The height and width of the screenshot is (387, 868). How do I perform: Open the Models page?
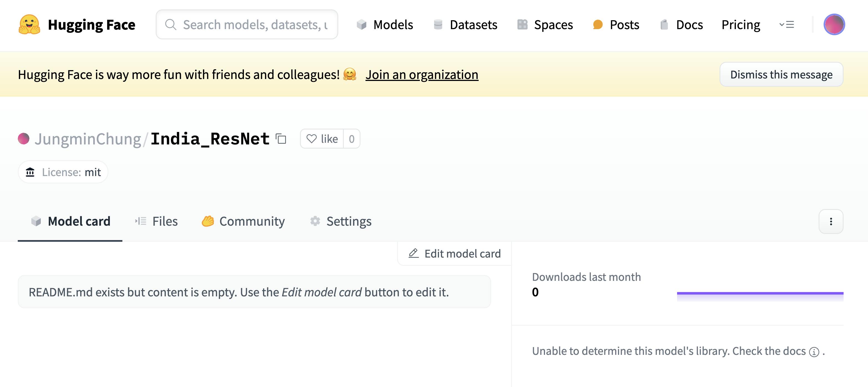tap(385, 25)
